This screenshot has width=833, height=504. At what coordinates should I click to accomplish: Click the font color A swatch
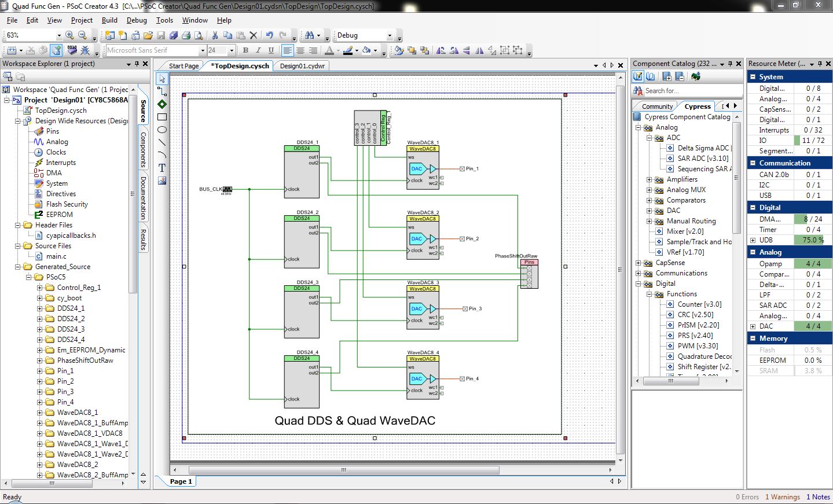tap(329, 50)
